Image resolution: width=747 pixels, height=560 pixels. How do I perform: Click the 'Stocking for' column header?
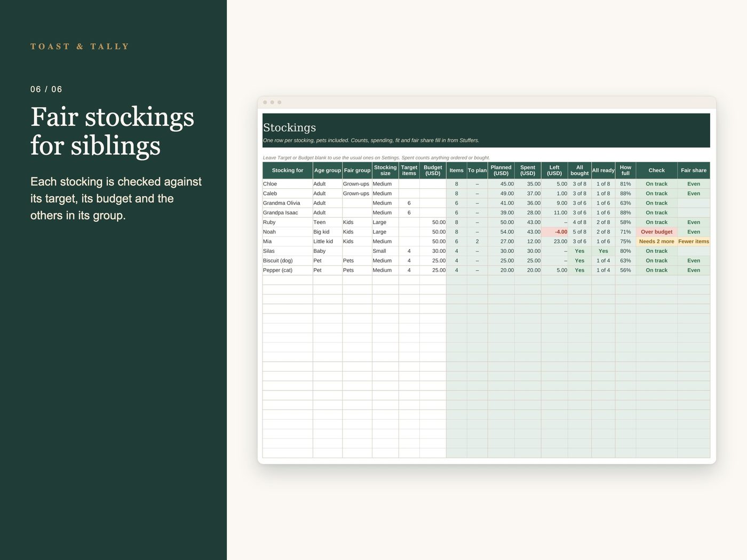coord(288,171)
